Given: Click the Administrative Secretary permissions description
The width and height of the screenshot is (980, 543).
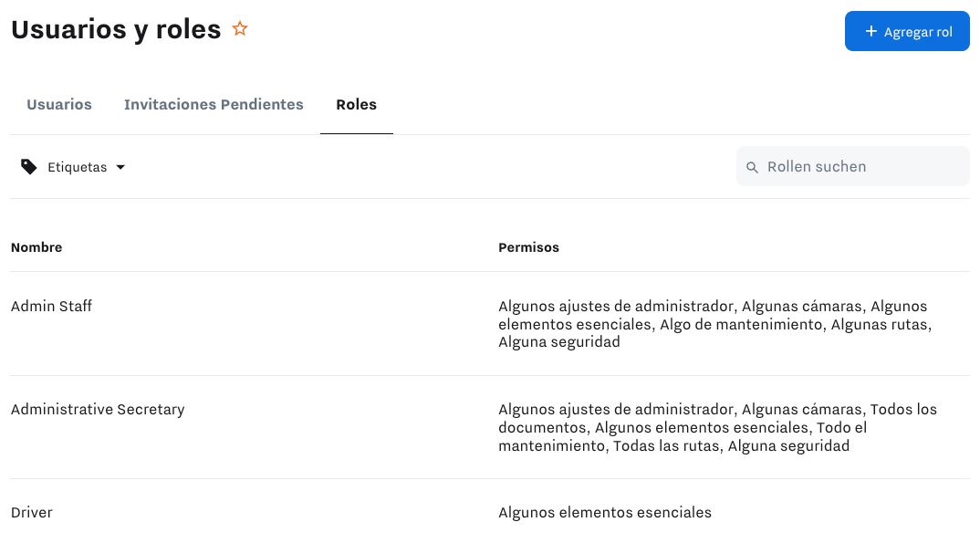Looking at the screenshot, I should point(717,427).
